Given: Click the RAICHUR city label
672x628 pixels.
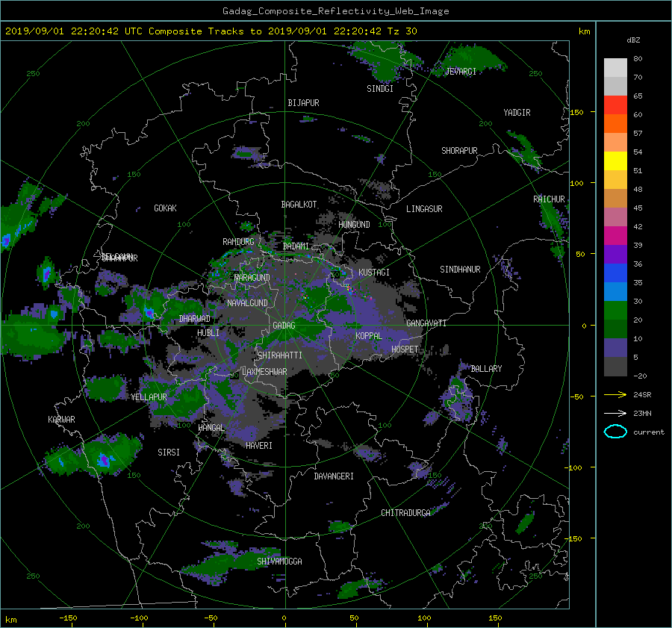Looking at the screenshot, I should tap(549, 199).
